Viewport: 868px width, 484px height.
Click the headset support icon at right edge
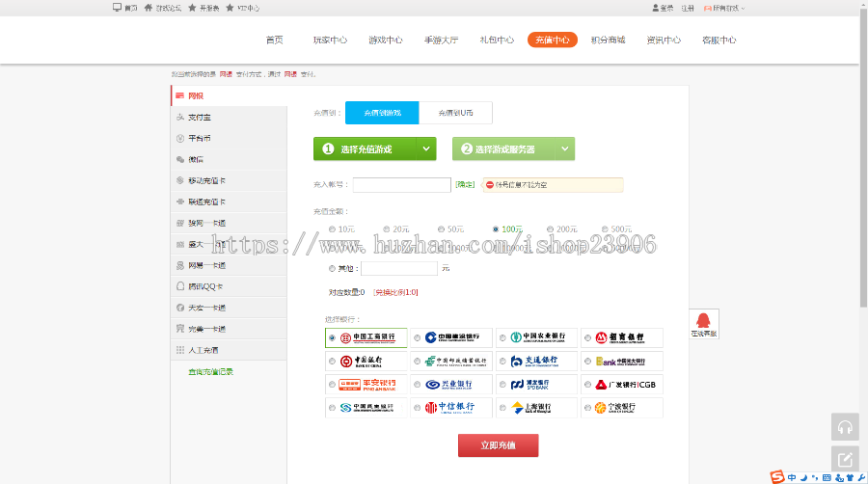pos(845,427)
